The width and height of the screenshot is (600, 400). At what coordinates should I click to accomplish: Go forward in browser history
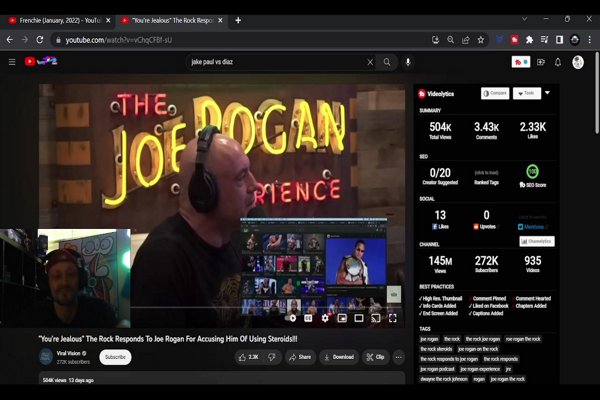25,40
